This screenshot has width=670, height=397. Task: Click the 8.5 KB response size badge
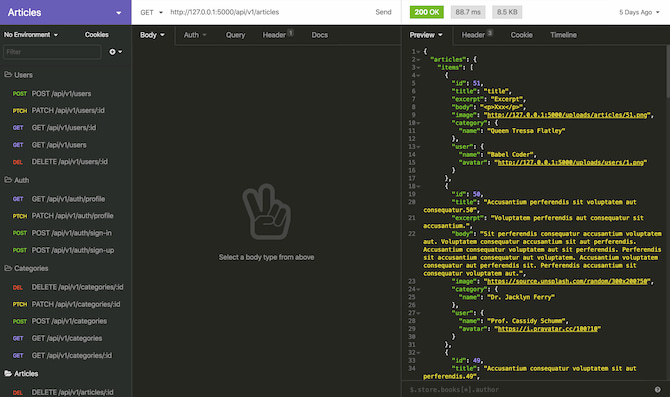tap(507, 12)
